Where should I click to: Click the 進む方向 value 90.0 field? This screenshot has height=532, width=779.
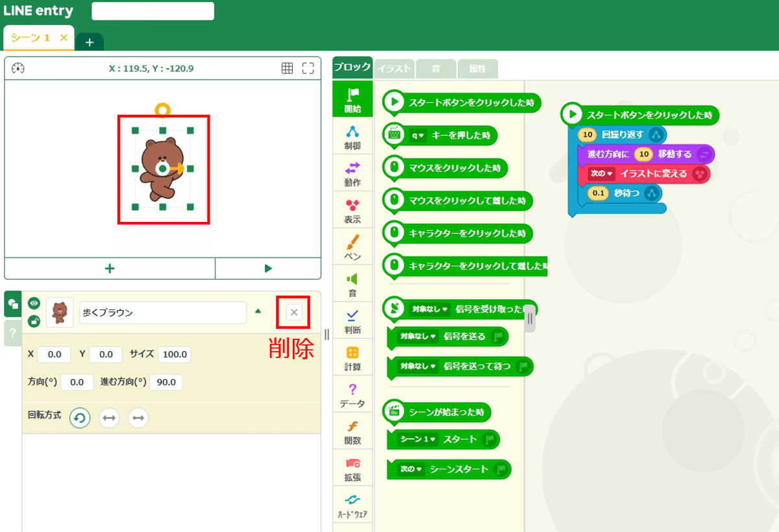(x=166, y=382)
